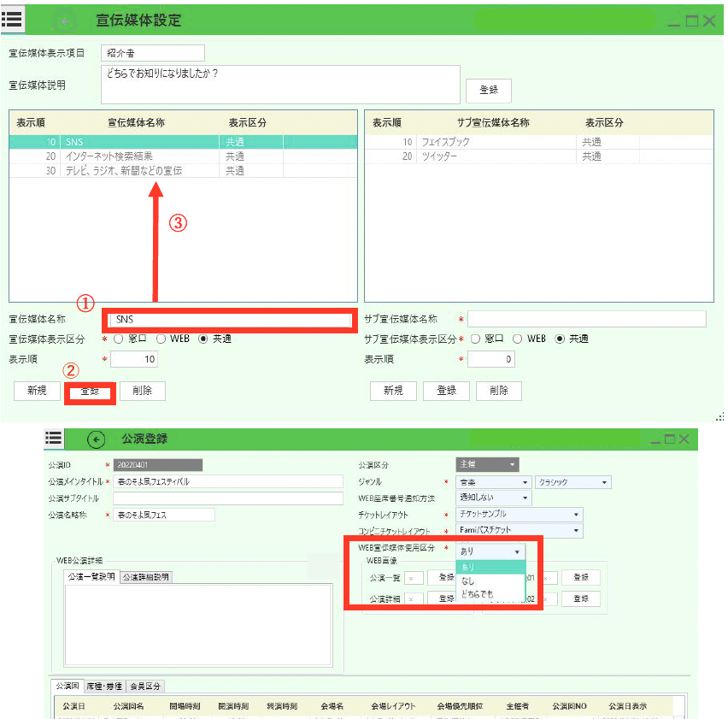Image resolution: width=728 pixels, height=719 pixels.
Task: Choose どちらでも from the open dropdown list
Action: tap(476, 594)
